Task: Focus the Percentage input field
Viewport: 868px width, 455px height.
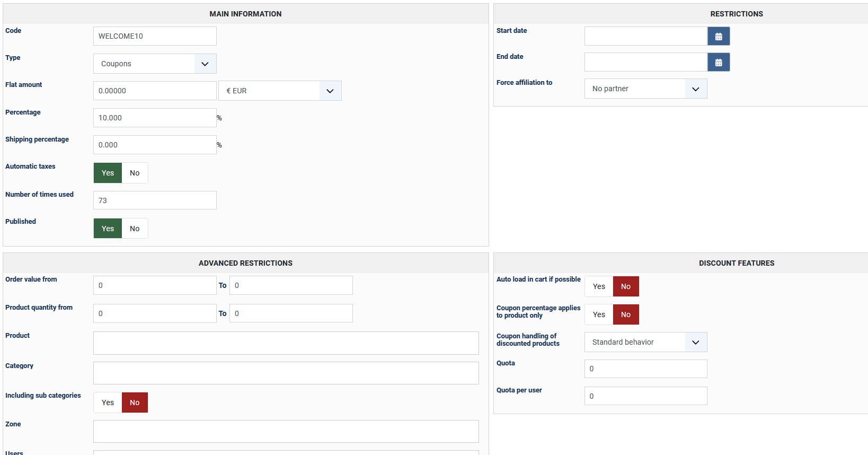Action: [155, 118]
